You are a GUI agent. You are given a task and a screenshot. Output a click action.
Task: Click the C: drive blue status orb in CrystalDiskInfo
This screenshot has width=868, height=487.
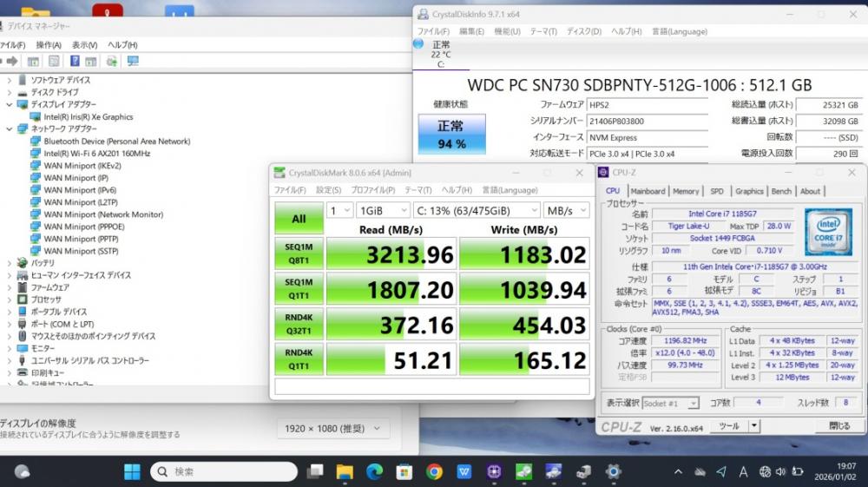pos(418,44)
